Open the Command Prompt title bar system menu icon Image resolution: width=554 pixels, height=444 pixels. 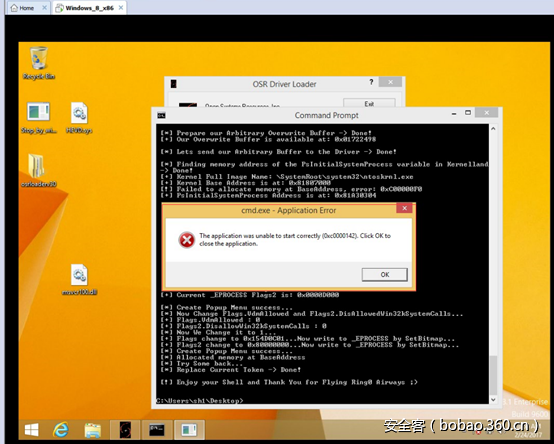pos(161,116)
